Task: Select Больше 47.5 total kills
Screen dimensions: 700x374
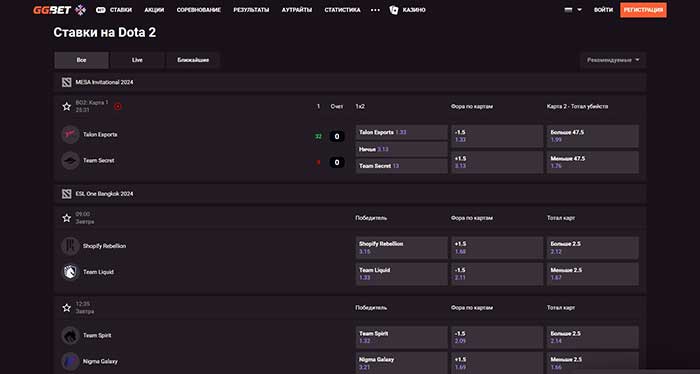Action: [x=592, y=136]
